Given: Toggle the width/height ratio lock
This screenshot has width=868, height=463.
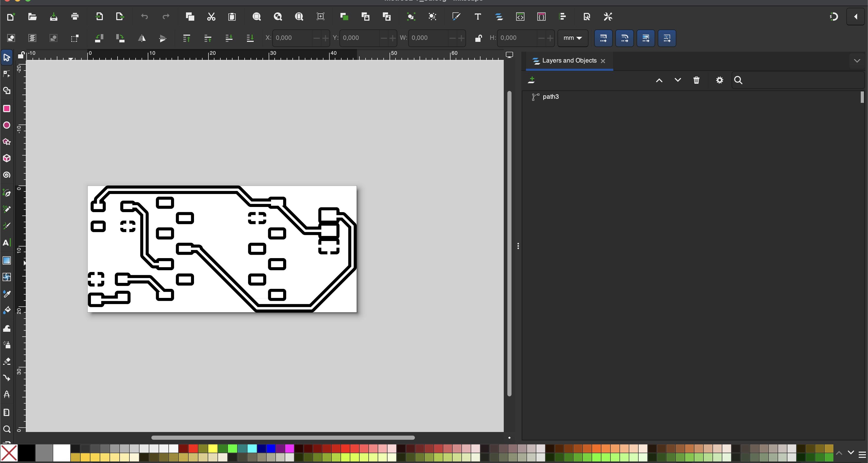Looking at the screenshot, I should pyautogui.click(x=478, y=38).
